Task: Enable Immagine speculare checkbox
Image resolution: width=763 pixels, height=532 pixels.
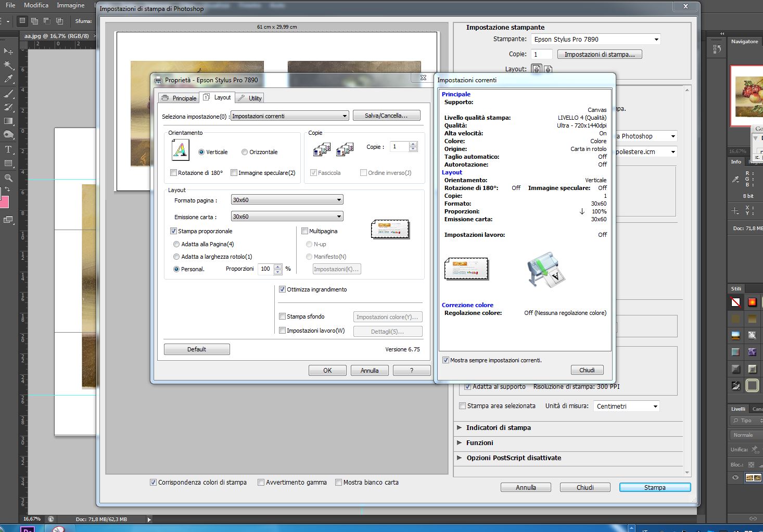Action: (x=234, y=173)
